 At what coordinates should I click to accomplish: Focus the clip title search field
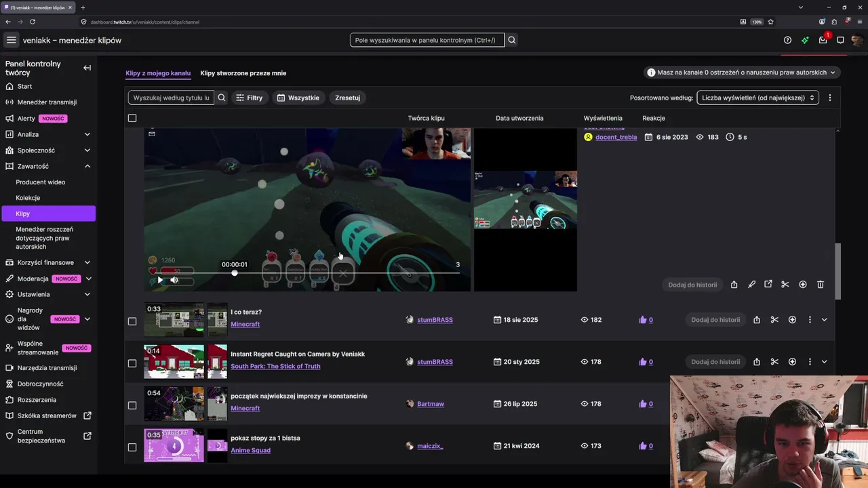[171, 98]
